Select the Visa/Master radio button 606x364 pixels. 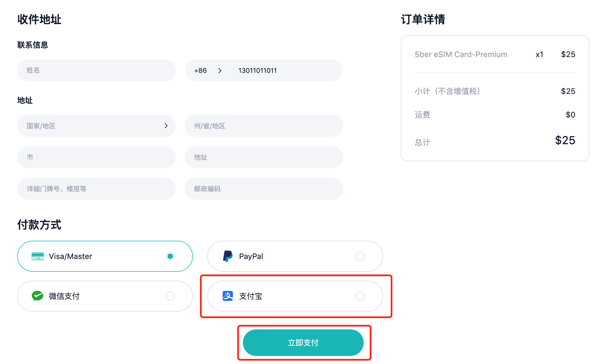point(170,256)
